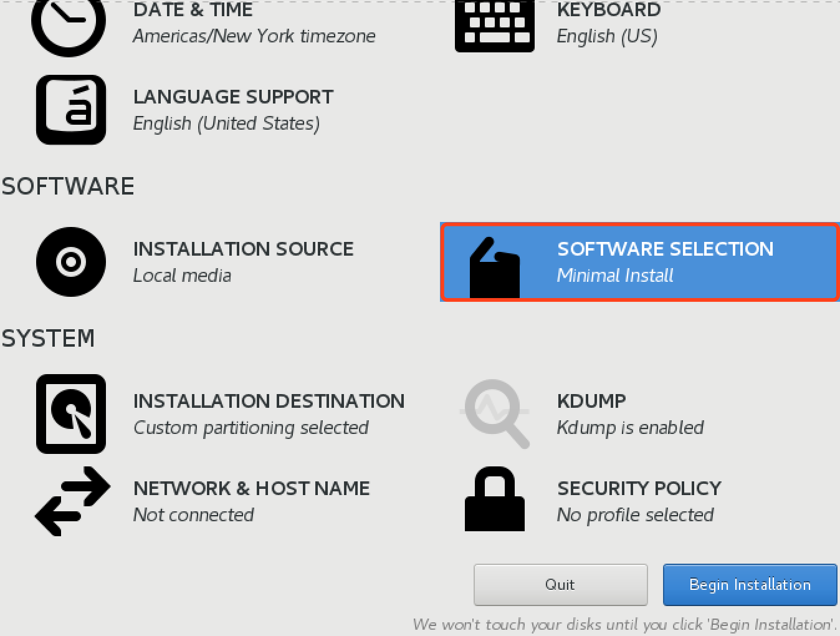
Task: Select SOFTWARE SELECTION heading
Action: click(666, 249)
